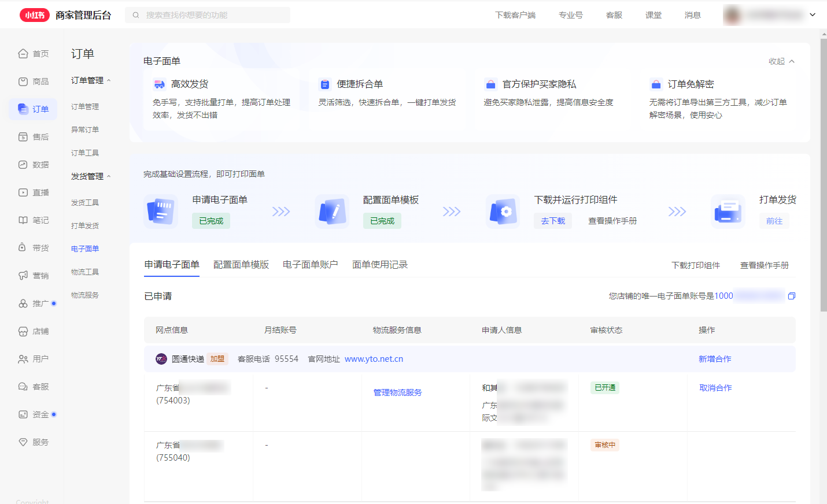The width and height of the screenshot is (827, 504).
Task: Click the 营销 marketing megaphone icon
Action: [23, 276]
